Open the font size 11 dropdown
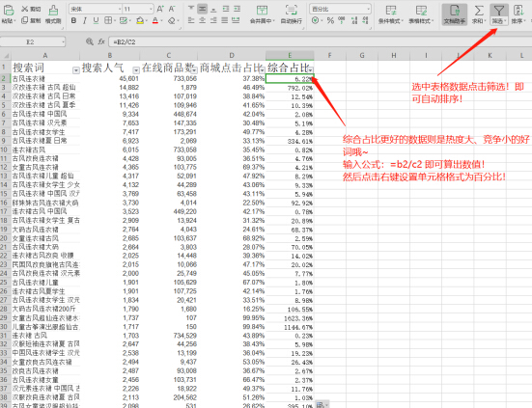Viewport: 532px width, 408px height. 138,9
